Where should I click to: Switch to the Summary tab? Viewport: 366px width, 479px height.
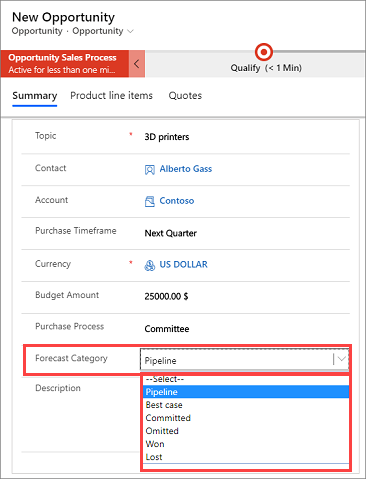(x=35, y=96)
